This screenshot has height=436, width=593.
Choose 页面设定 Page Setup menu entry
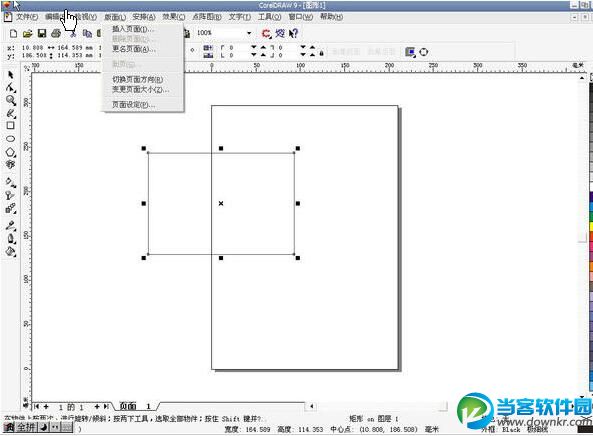[143, 105]
